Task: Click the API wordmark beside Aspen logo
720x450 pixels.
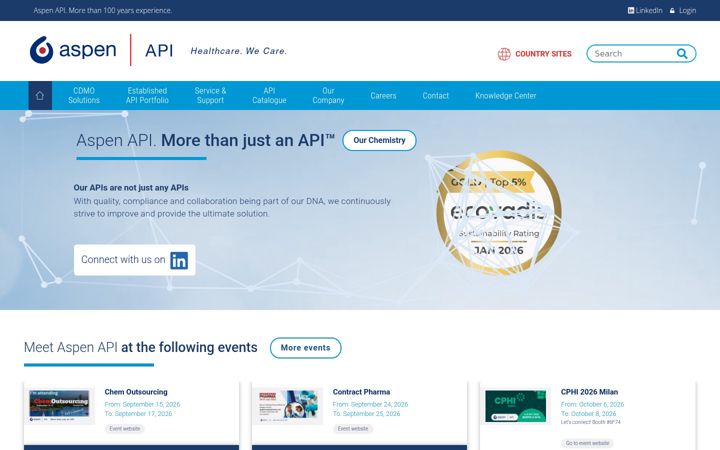Action: tap(159, 51)
